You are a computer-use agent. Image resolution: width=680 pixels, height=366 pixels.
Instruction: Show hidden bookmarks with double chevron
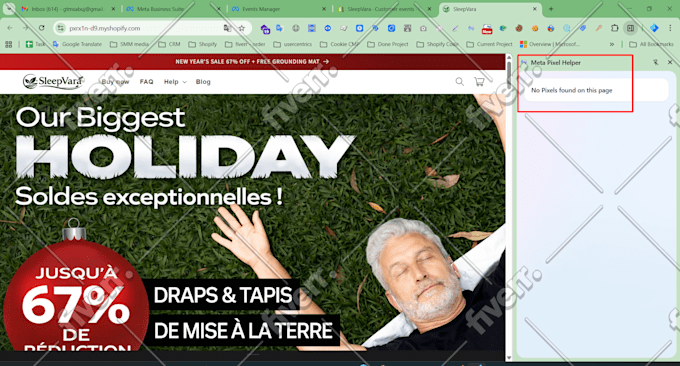611,44
